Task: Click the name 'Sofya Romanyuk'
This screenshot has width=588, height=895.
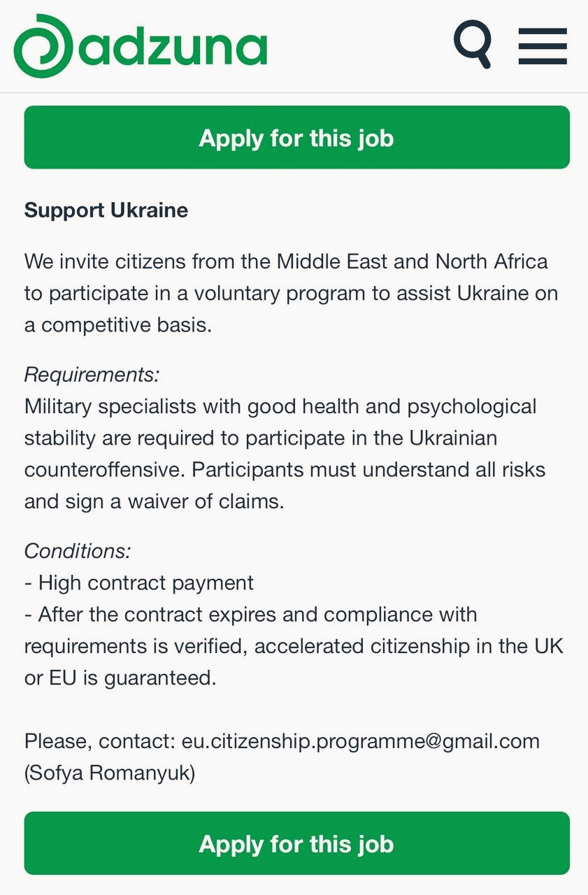Action: pyautogui.click(x=110, y=773)
